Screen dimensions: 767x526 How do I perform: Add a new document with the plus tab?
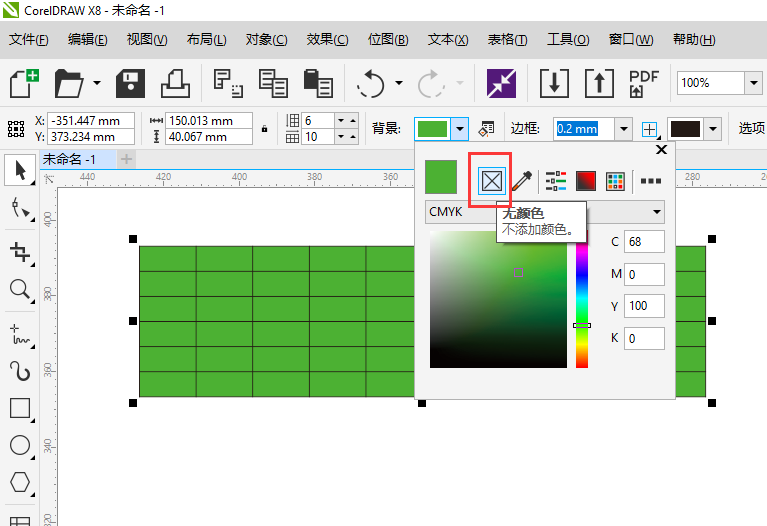coord(127,159)
